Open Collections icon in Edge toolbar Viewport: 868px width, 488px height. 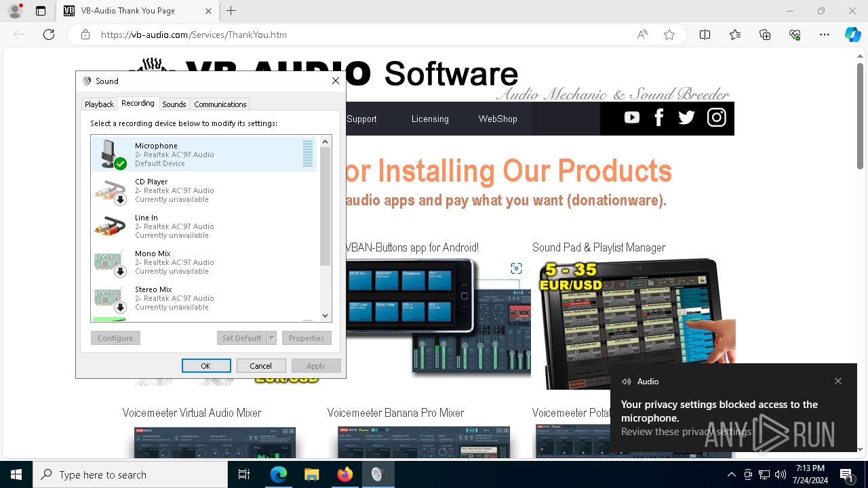765,35
